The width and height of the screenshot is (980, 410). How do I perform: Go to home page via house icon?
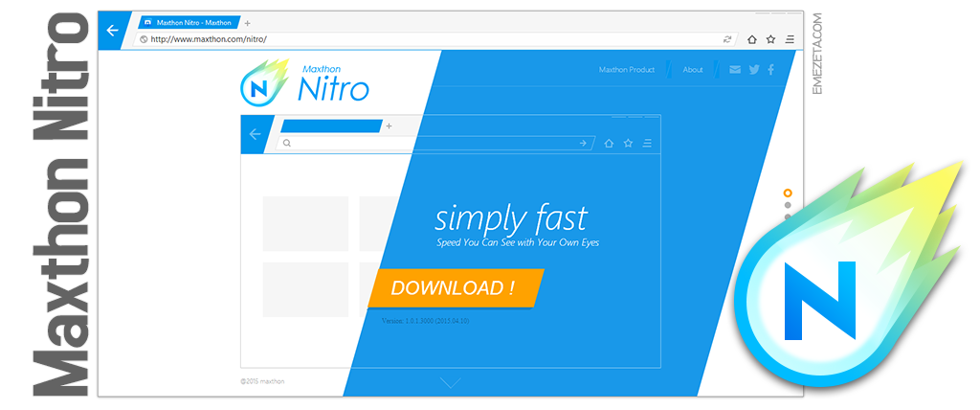752,39
